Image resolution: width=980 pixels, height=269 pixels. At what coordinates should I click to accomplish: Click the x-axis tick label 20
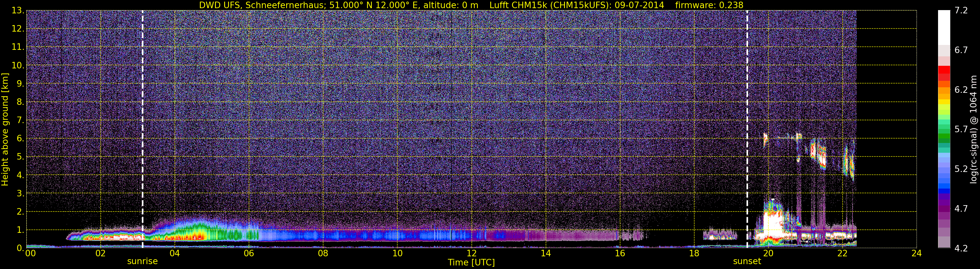pyautogui.click(x=768, y=253)
